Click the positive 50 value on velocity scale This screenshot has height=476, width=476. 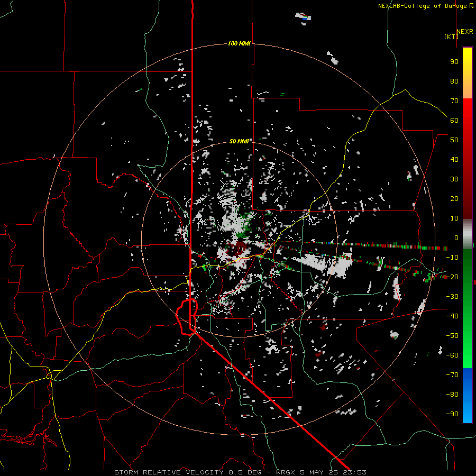click(454, 140)
